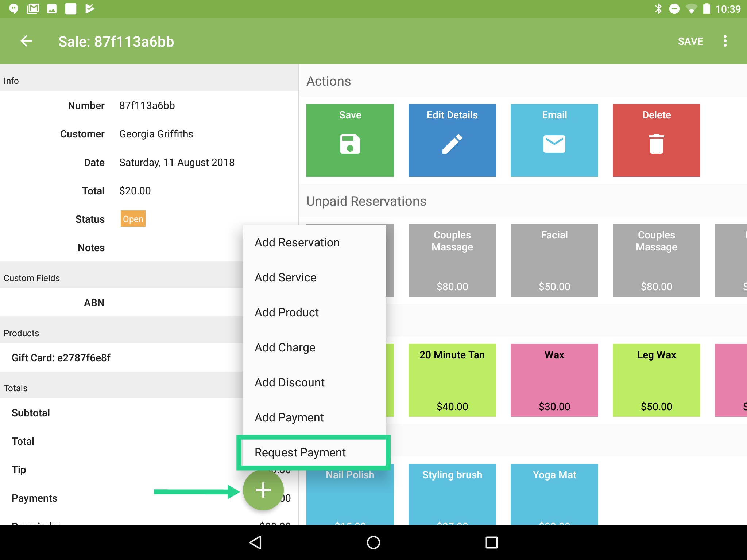Select Request Payment menu entry
The image size is (747, 560).
point(314,452)
